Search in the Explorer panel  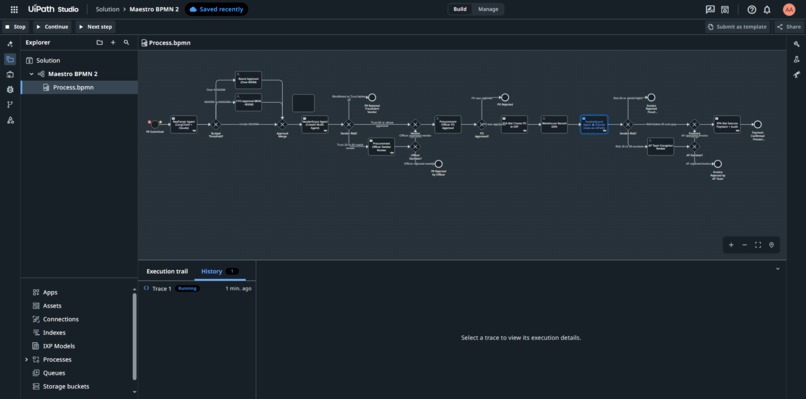[x=126, y=43]
